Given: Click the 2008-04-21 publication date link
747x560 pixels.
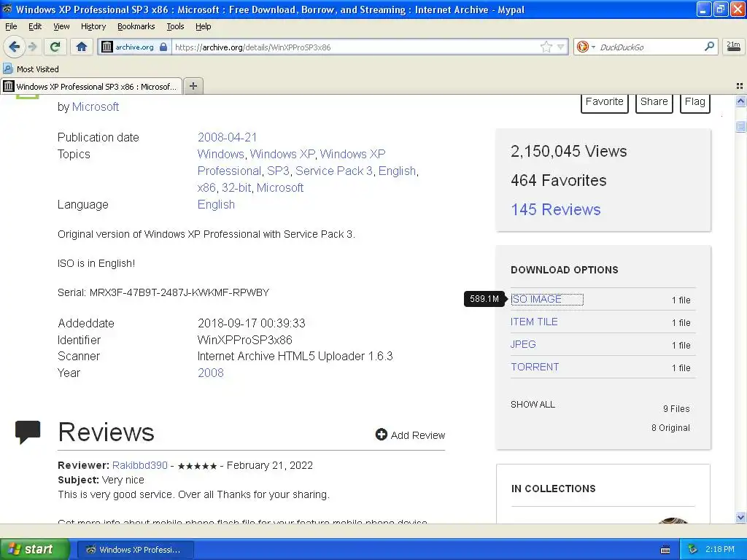Looking at the screenshot, I should tap(228, 137).
